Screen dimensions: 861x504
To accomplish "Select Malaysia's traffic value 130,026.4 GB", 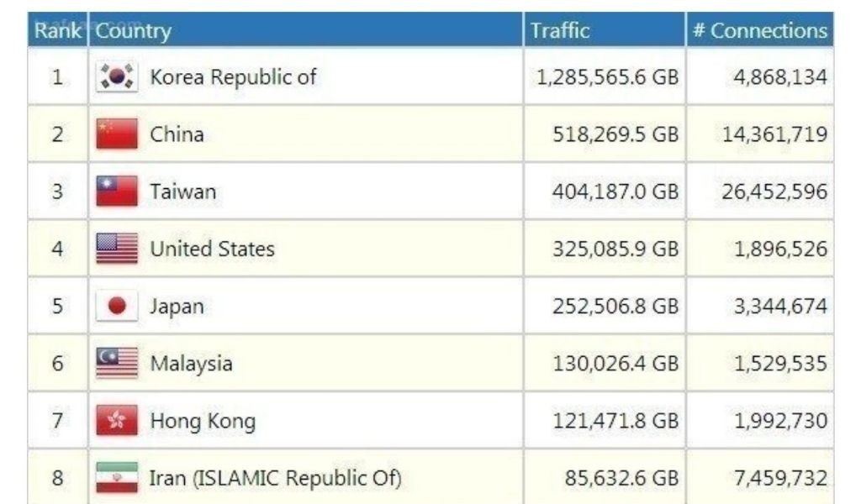I will coord(615,364).
